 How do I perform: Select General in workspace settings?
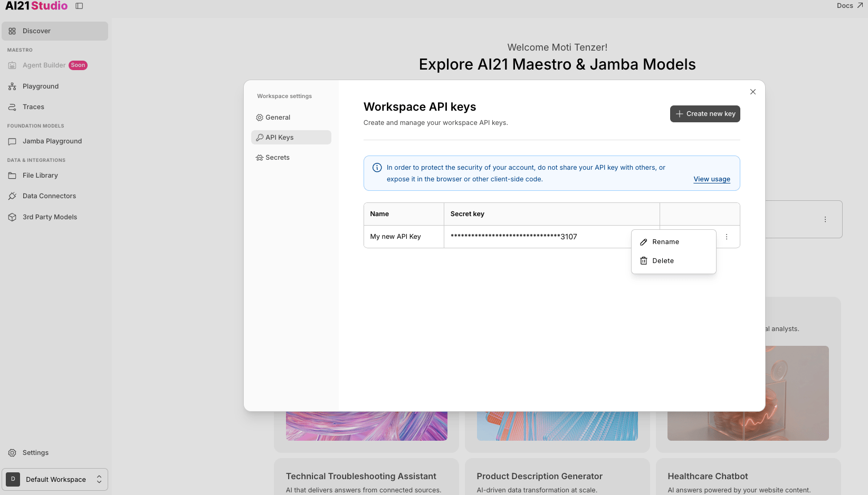pos(291,118)
